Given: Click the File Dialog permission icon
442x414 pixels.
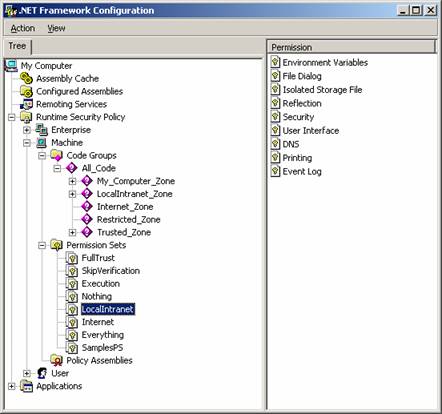Looking at the screenshot, I should click(x=275, y=76).
